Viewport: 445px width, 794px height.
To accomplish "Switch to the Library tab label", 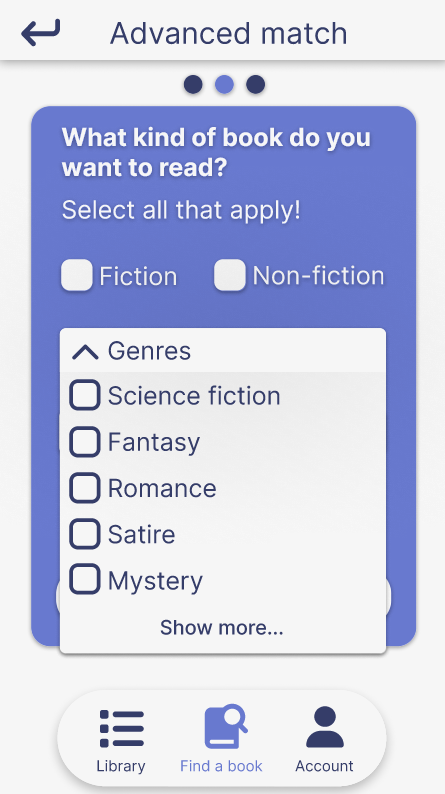I will coord(121,766).
